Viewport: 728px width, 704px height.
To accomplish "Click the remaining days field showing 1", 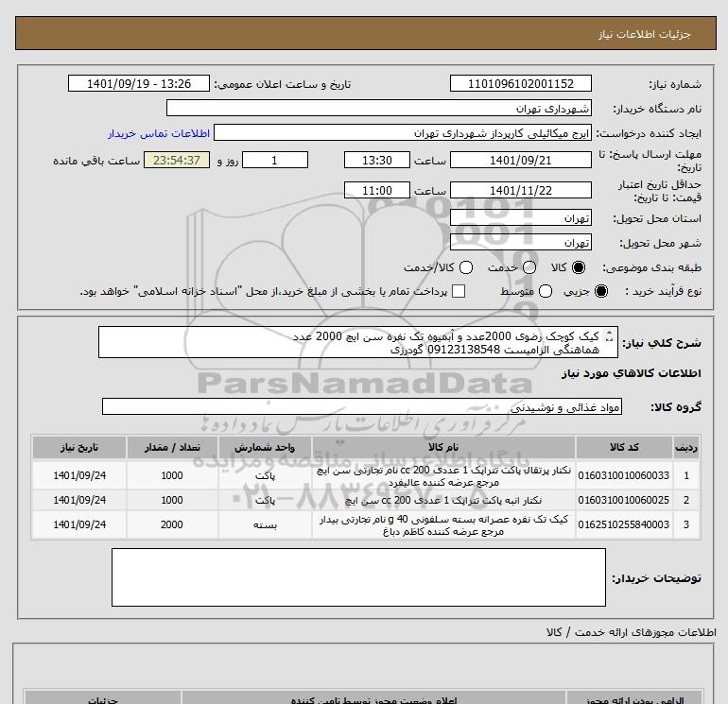I will coord(275,160).
